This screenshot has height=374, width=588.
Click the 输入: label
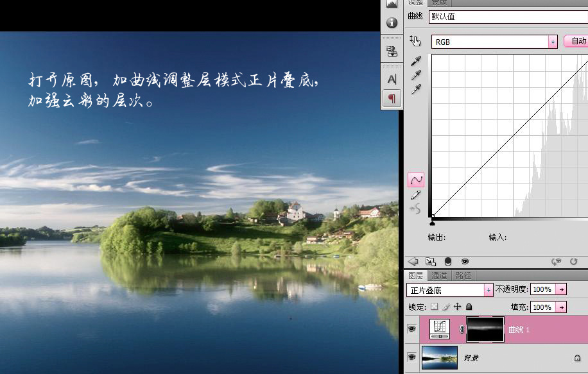click(497, 237)
